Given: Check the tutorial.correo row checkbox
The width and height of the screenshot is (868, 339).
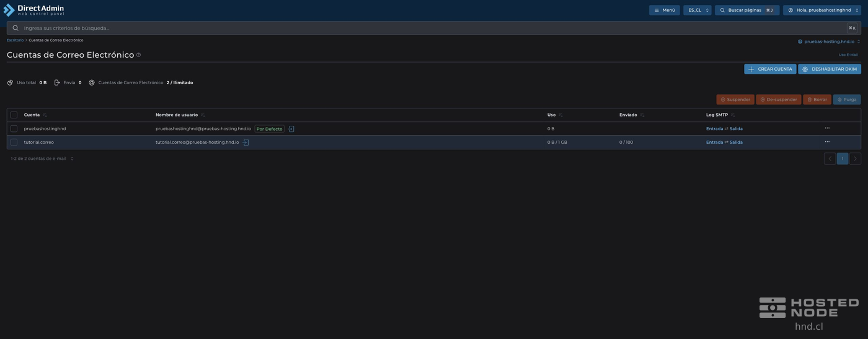Looking at the screenshot, I should pos(14,142).
